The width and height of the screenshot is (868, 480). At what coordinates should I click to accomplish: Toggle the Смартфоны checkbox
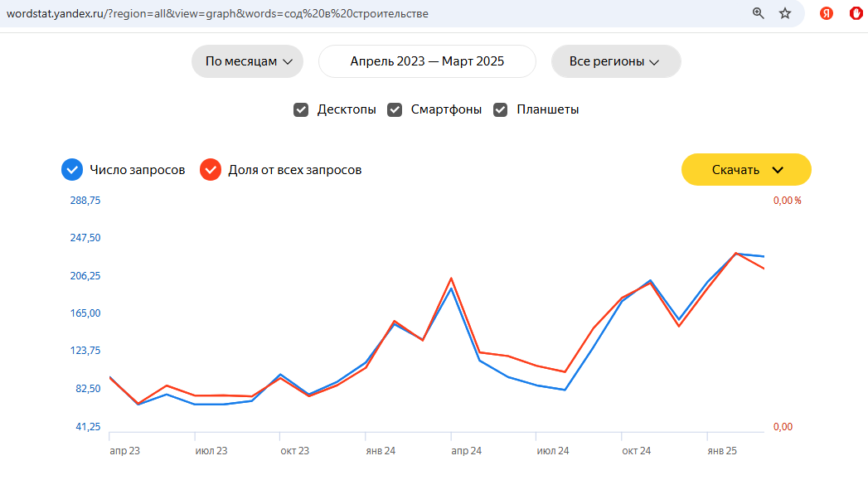[x=395, y=109]
